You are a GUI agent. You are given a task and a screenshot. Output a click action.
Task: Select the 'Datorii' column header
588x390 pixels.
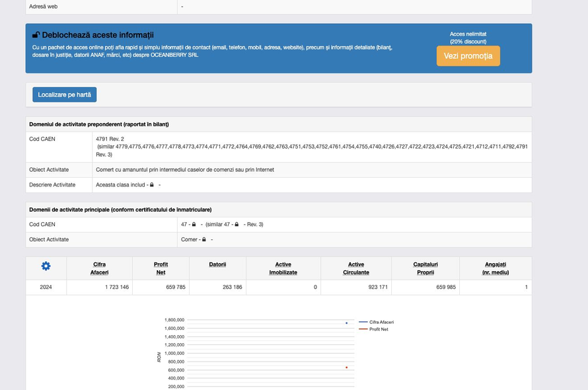pyautogui.click(x=217, y=264)
